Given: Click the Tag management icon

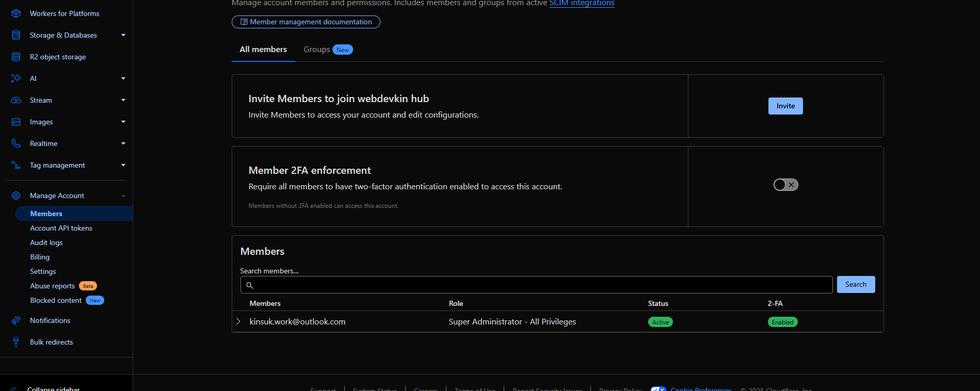Looking at the screenshot, I should click(16, 165).
